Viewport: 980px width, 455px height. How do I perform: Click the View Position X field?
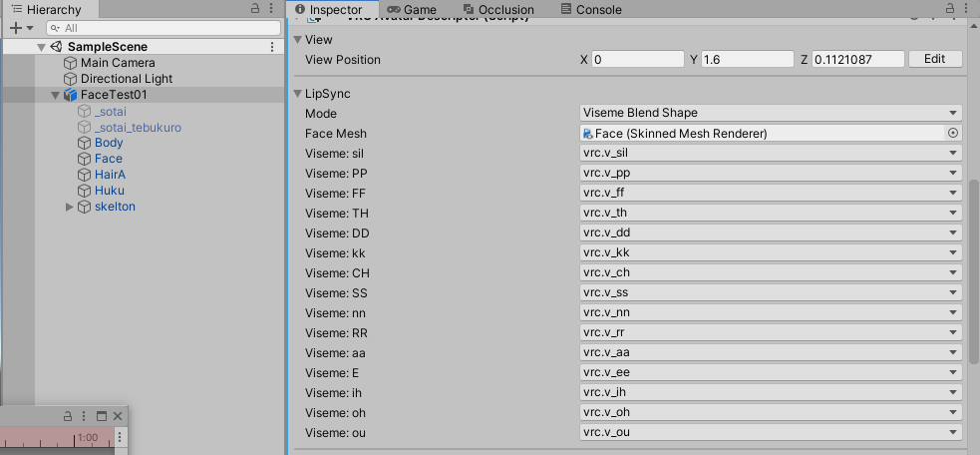pyautogui.click(x=638, y=59)
